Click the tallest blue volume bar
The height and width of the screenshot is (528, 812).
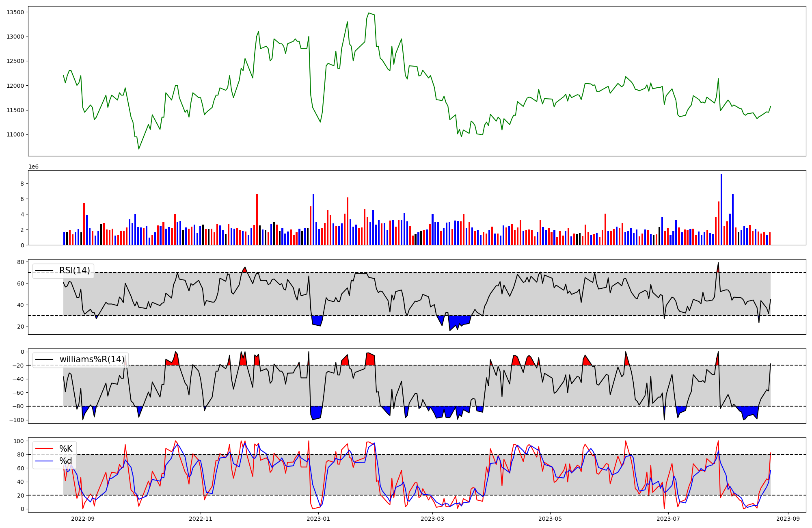pyautogui.click(x=721, y=209)
